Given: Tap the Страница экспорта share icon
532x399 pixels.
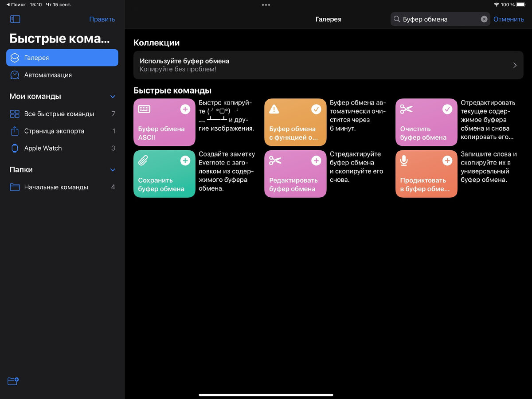Looking at the screenshot, I should (15, 131).
